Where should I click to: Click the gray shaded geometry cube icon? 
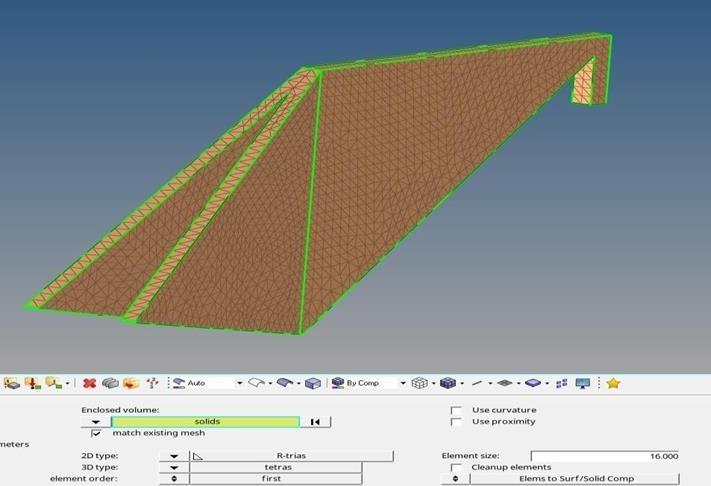click(313, 383)
